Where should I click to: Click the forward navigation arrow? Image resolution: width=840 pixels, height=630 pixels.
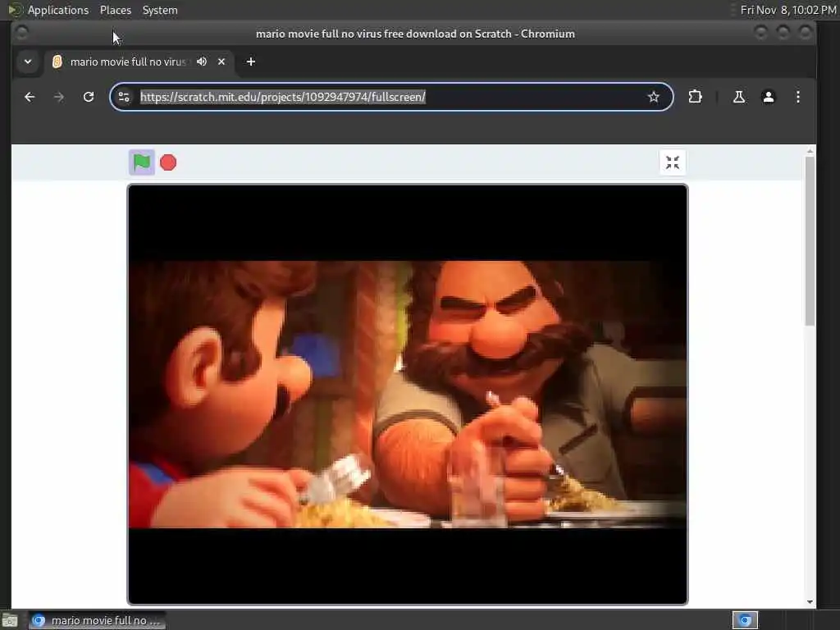pyautogui.click(x=59, y=97)
